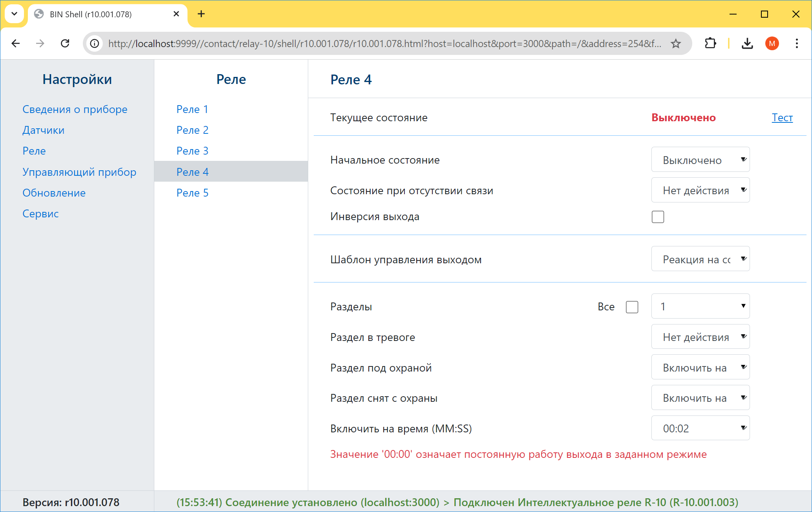Toggle the Все checkbox for Разделы
The height and width of the screenshot is (512, 812).
[x=632, y=307]
